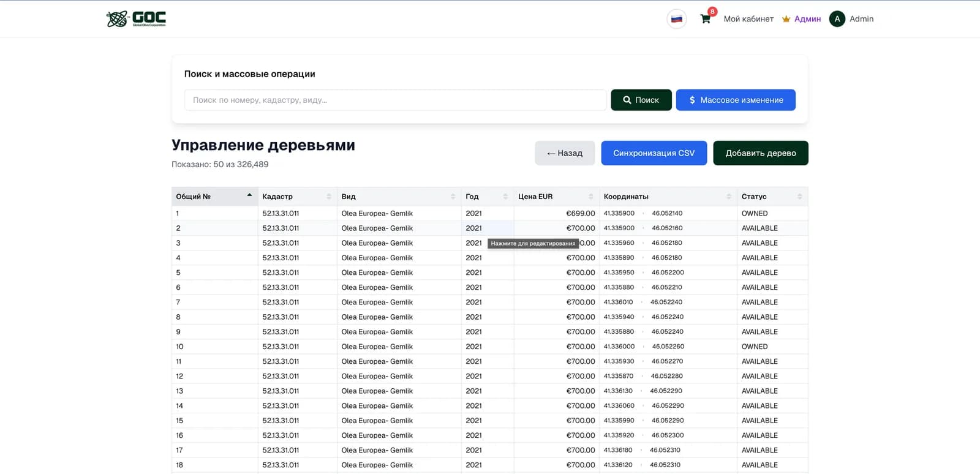This screenshot has height=474, width=980.
Task: Click coordinate 41.335930 in row 11
Action: 619,361
